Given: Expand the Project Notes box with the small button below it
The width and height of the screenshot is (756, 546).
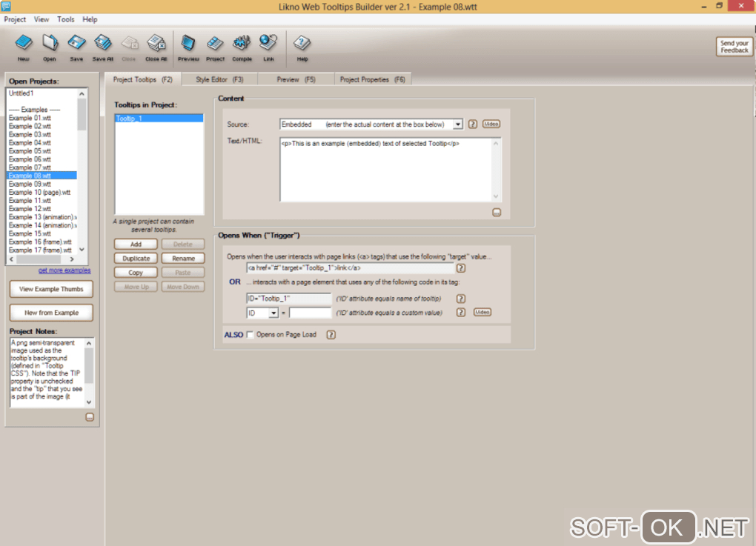Looking at the screenshot, I should [x=90, y=417].
